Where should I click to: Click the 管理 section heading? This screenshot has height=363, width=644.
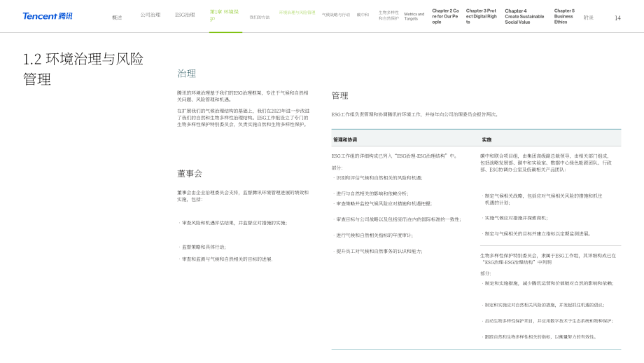tap(339, 96)
